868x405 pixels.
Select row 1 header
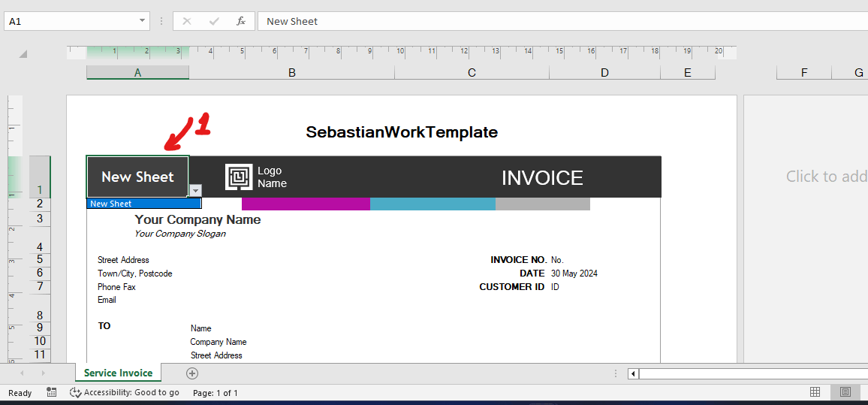click(x=40, y=177)
